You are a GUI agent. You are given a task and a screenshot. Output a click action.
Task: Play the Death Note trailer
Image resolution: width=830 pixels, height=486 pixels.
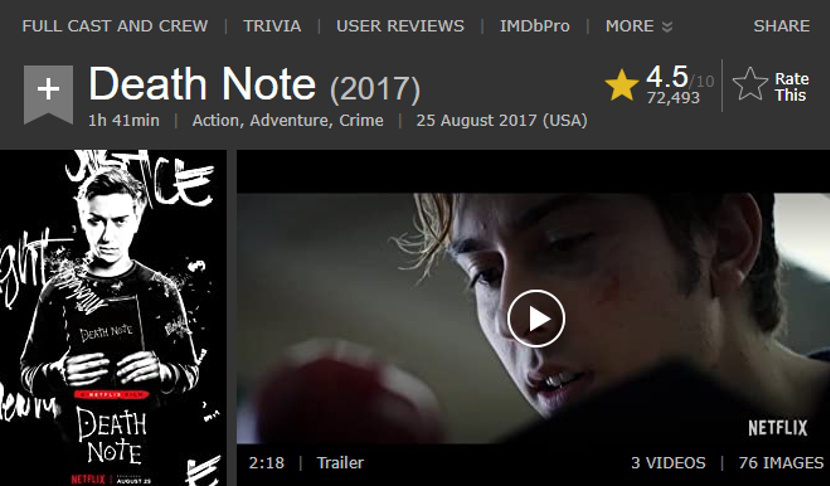(536, 319)
